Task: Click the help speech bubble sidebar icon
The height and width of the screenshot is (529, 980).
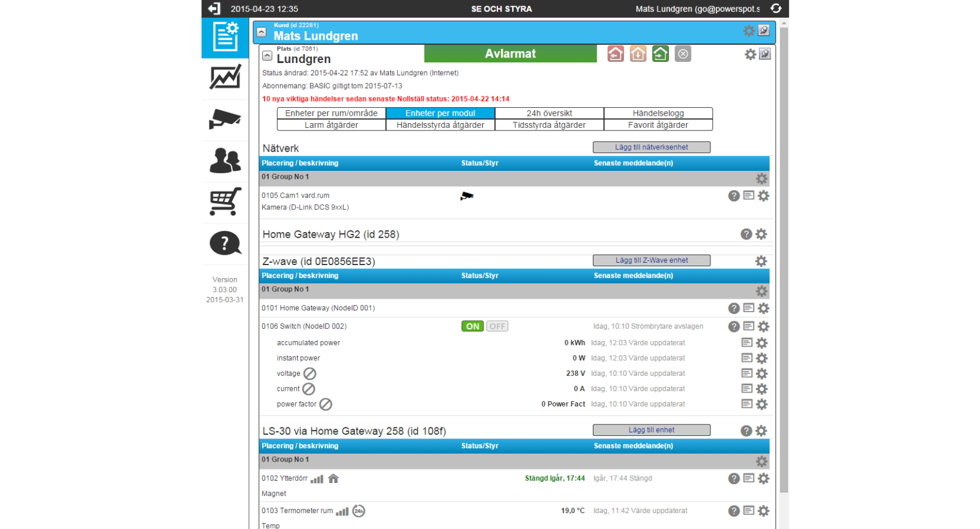Action: [225, 243]
